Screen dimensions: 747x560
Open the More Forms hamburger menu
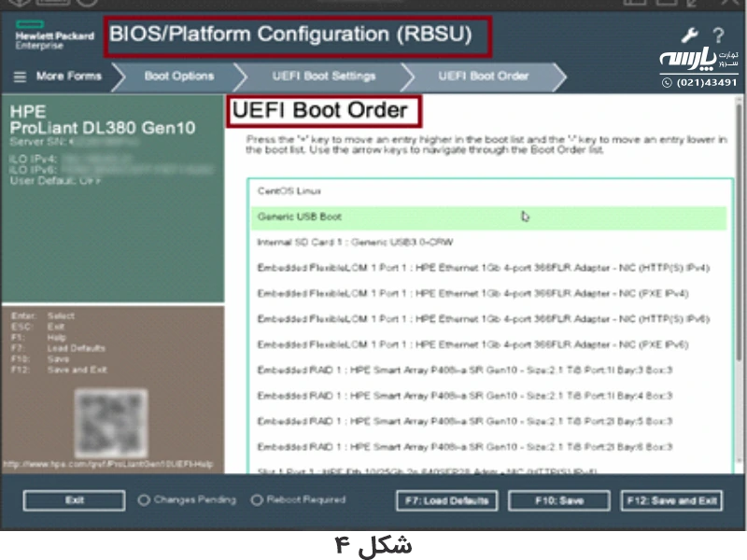[20, 77]
